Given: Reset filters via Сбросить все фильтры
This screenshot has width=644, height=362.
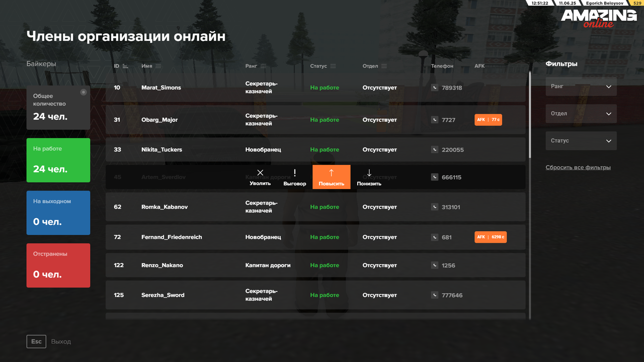Looking at the screenshot, I should click(578, 167).
